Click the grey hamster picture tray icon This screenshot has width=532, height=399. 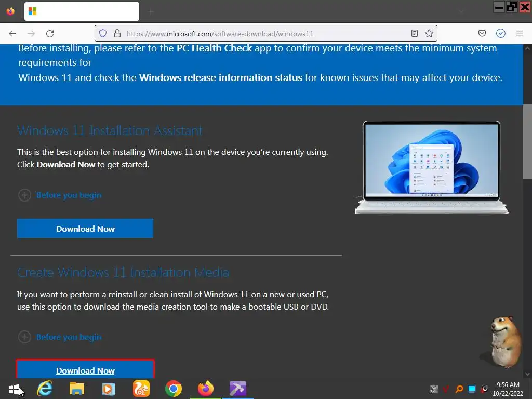[434, 389]
